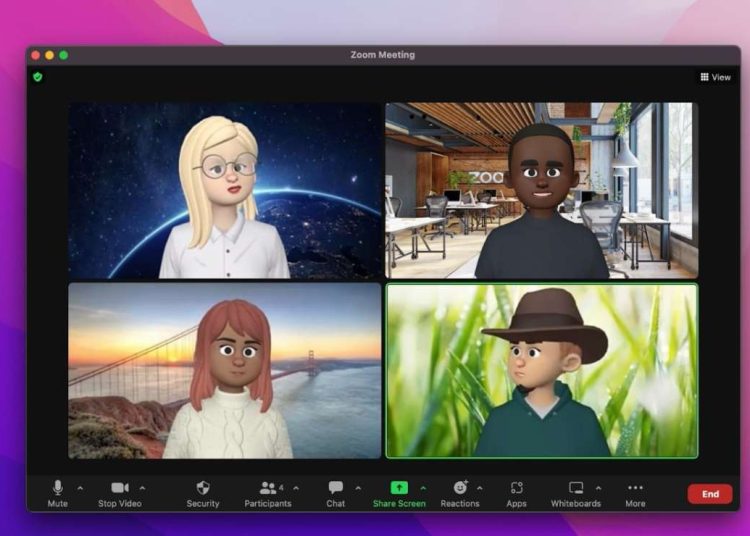Open the Security shield menu
The width and height of the screenshot is (750, 536).
click(x=203, y=493)
